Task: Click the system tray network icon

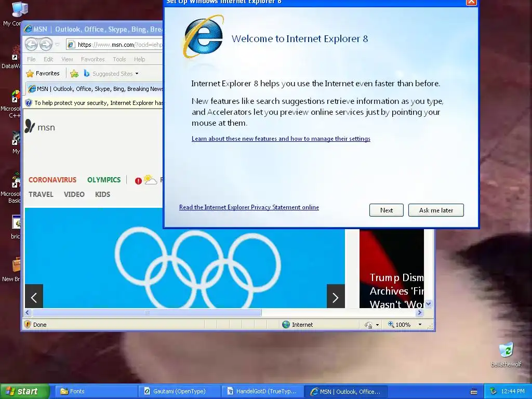Action: pyautogui.click(x=494, y=391)
